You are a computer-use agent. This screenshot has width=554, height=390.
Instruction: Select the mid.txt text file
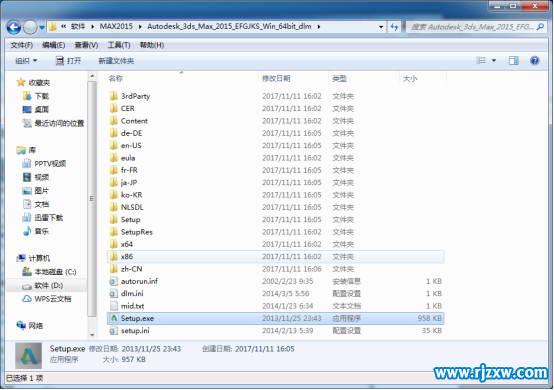(x=276, y=306)
